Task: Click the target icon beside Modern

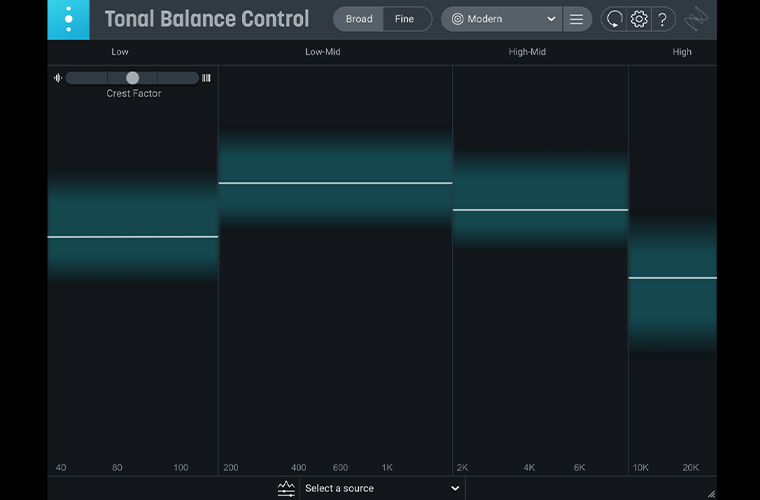Action: (457, 19)
